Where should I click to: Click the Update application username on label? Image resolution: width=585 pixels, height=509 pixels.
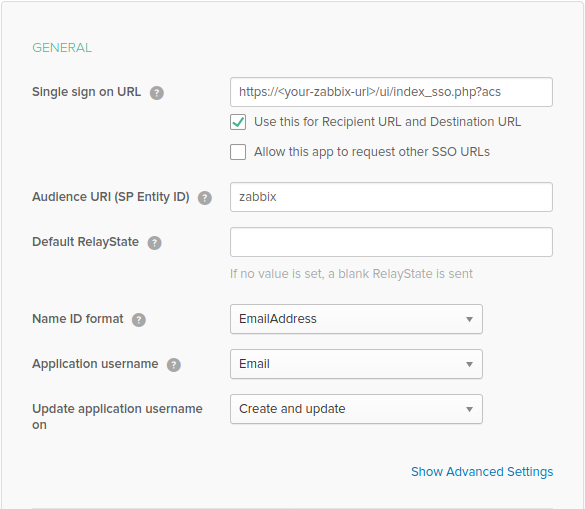point(117,416)
